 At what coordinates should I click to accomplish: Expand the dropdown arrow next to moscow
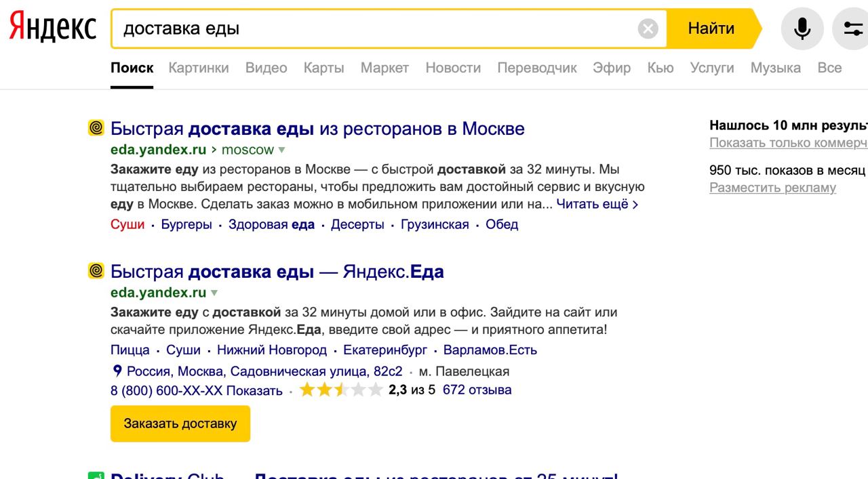click(x=282, y=150)
